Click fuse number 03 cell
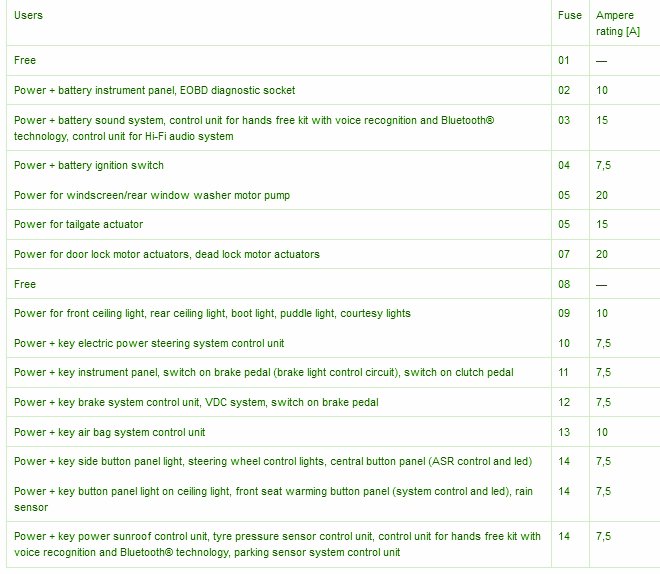660x574 pixels. (x=564, y=120)
